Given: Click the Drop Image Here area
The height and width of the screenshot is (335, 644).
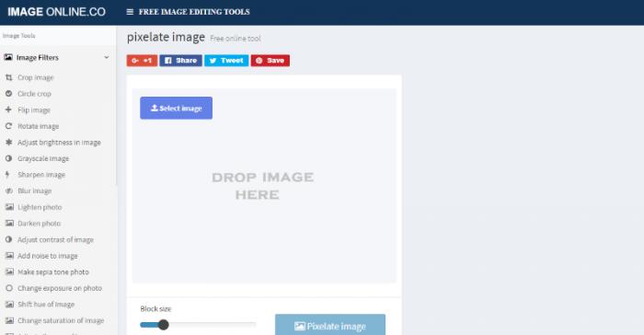Looking at the screenshot, I should (264, 186).
